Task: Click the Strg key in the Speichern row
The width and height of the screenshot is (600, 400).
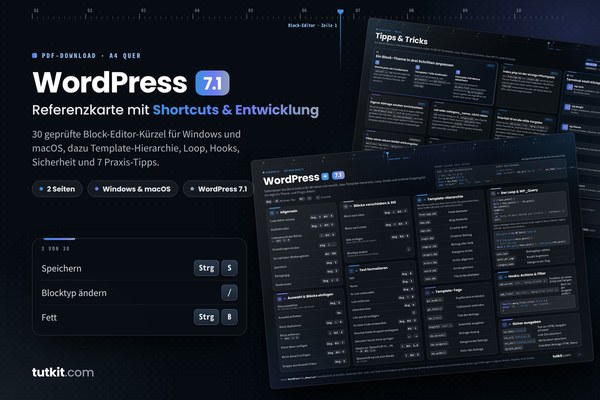Action: point(206,268)
